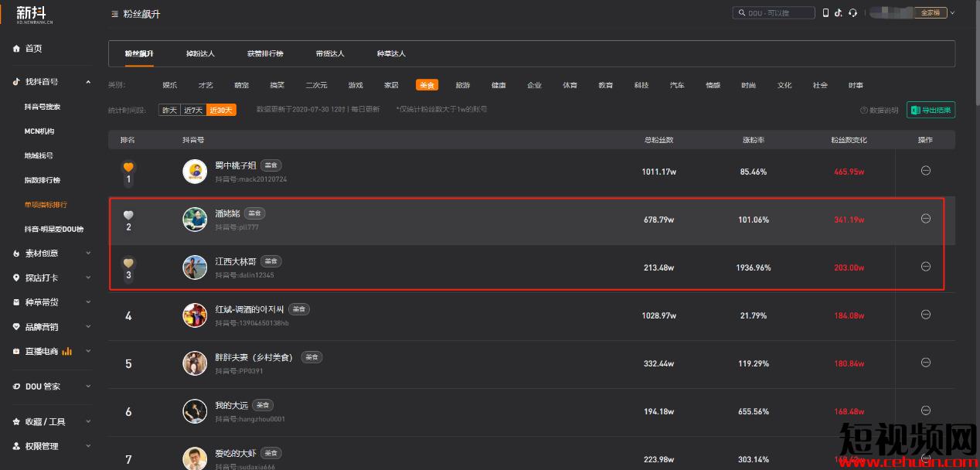980x470 pixels.
Task: Click the question mark icon by 数据说明
Action: pyautogui.click(x=863, y=111)
